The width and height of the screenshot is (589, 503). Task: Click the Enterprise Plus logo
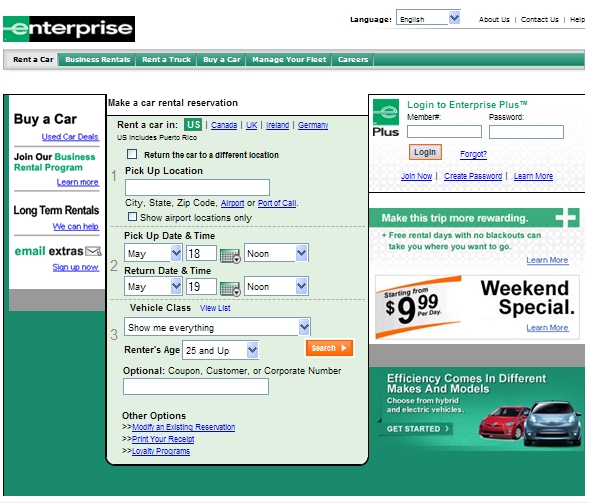(x=386, y=118)
